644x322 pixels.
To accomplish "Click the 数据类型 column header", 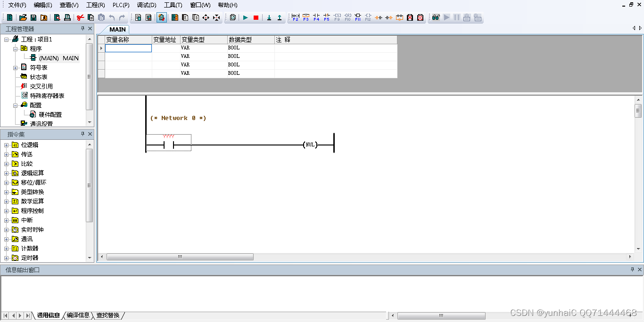I will click(251, 40).
